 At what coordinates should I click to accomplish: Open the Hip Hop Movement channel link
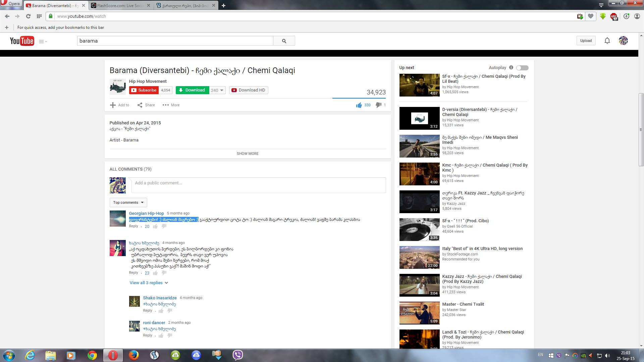pos(148,81)
